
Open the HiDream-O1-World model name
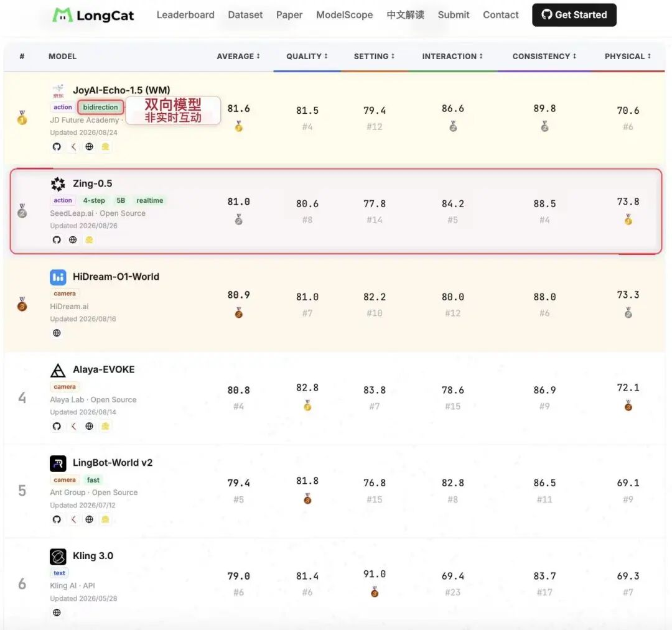click(x=116, y=277)
